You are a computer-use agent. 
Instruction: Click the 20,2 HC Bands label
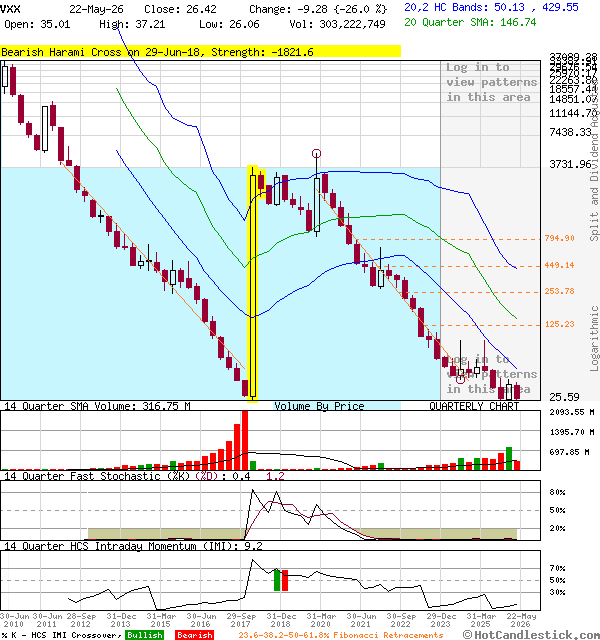click(x=491, y=7)
